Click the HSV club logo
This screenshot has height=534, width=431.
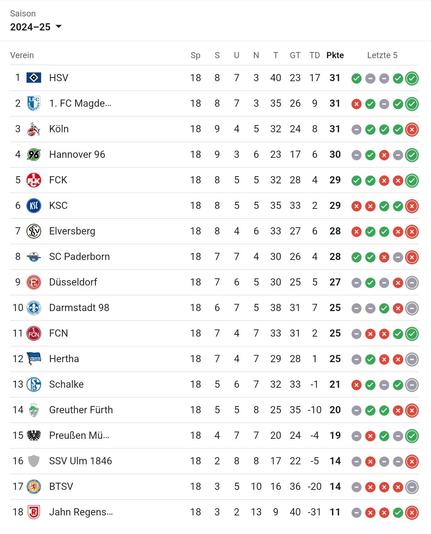pos(34,78)
